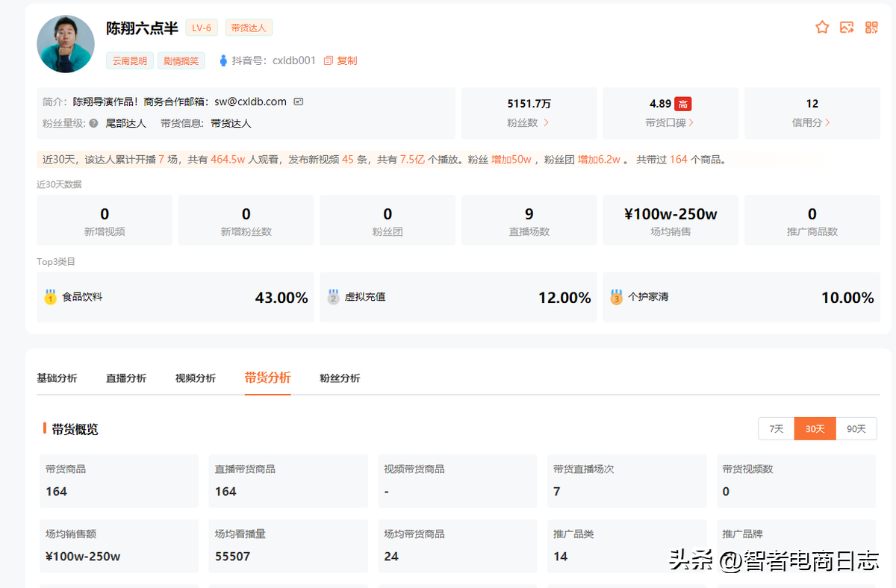Click the 5151.7万 follower count
Viewport: 896px width, 588px height.
pos(529,104)
